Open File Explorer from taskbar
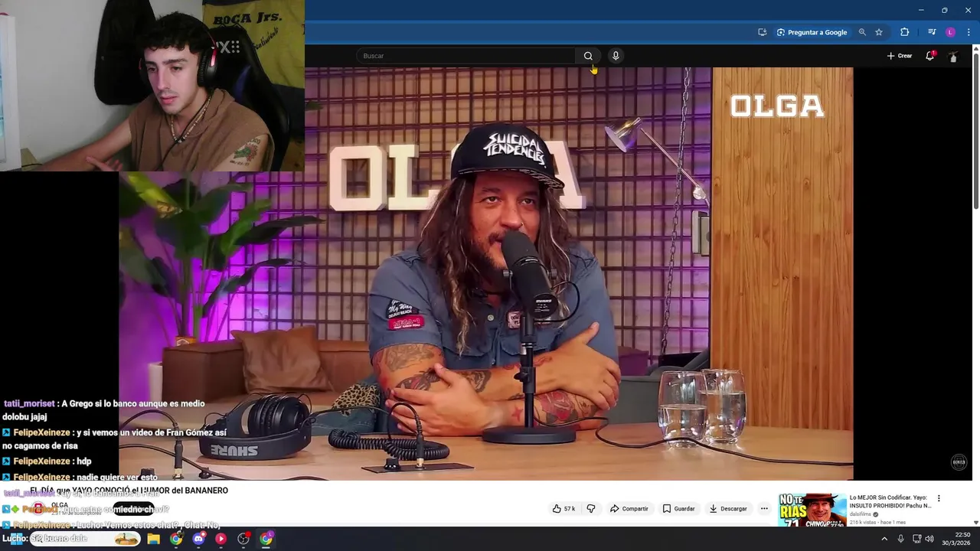Image resolution: width=980 pixels, height=551 pixels. [x=154, y=539]
